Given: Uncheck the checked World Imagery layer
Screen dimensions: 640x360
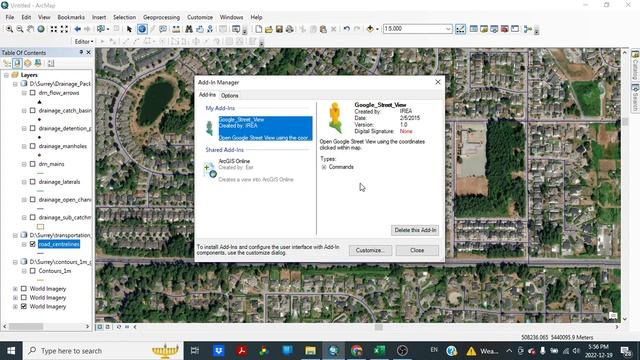Looking at the screenshot, I should (24, 307).
